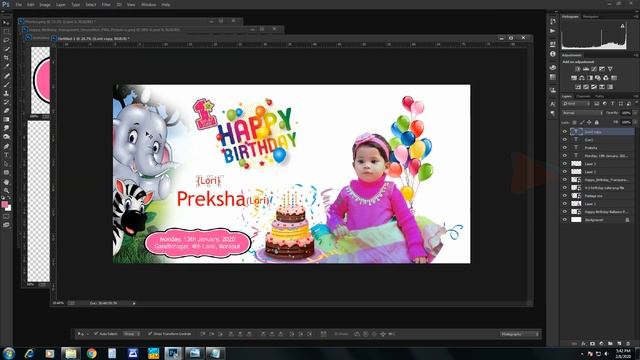Switch to the Navigator tab
Viewport: 640px width, 360px height.
click(591, 17)
